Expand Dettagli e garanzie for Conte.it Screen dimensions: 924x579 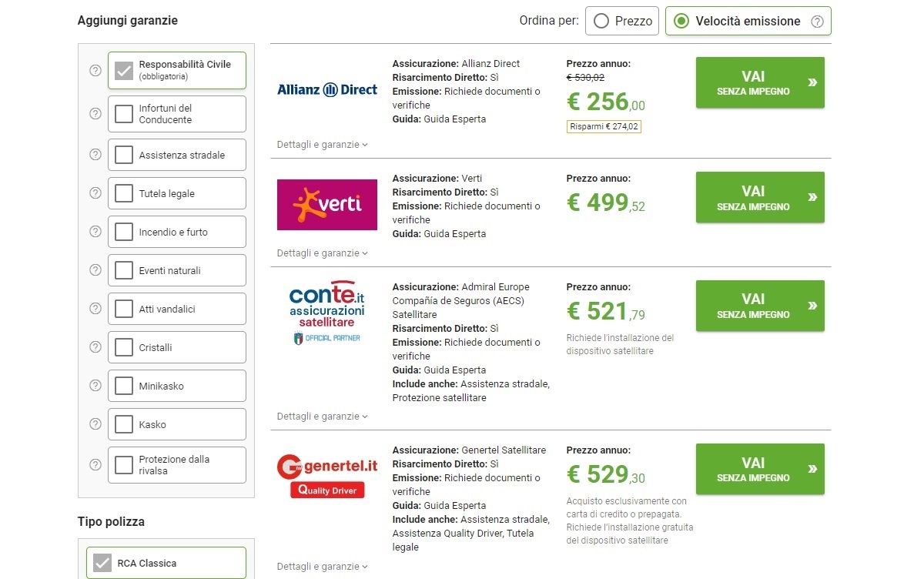click(x=323, y=417)
